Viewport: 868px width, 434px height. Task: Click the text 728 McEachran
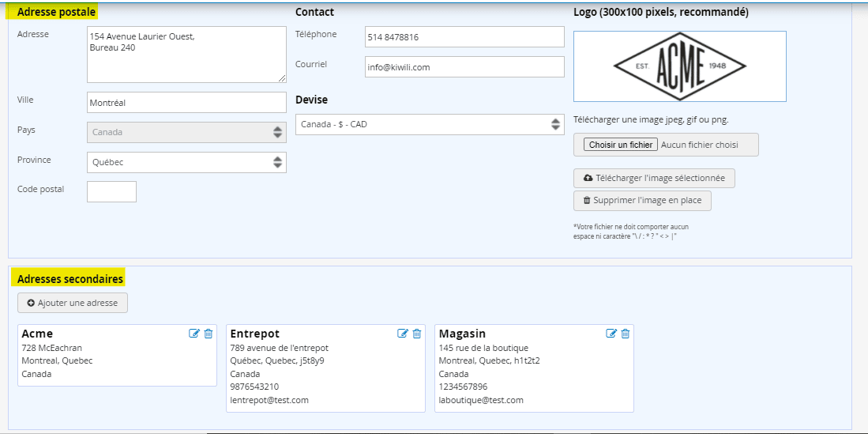[x=51, y=348]
